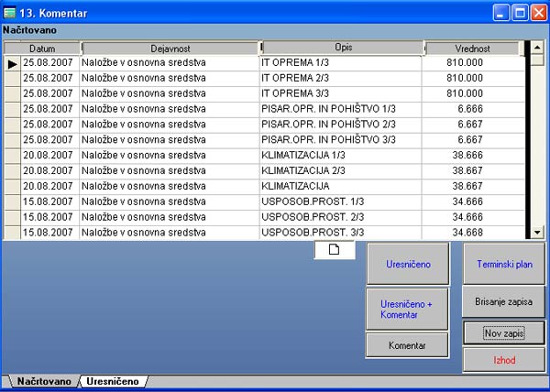Click the Opis column header

coord(343,47)
